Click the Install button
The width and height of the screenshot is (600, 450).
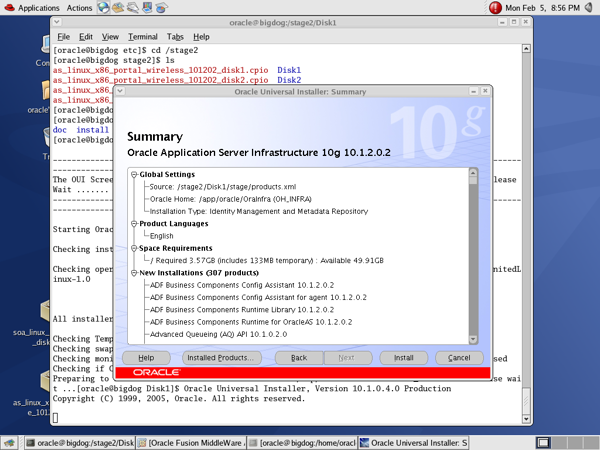[x=404, y=358]
